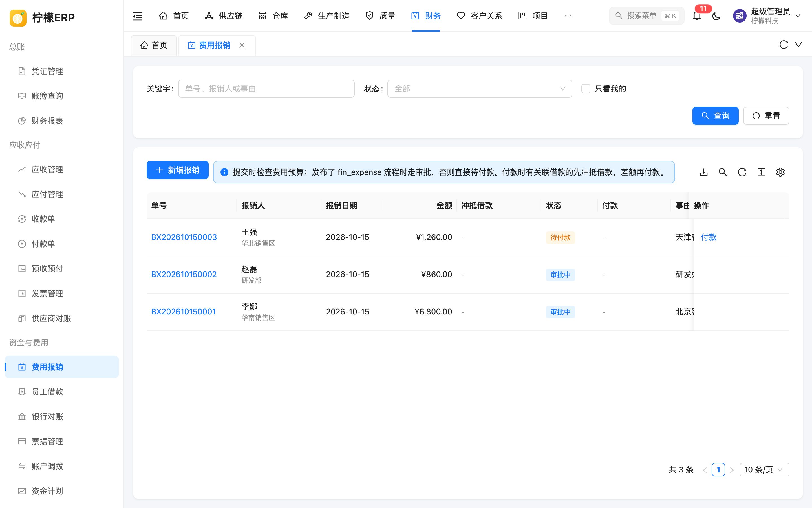Open the notifications bell
Screen dimensions: 812x508
click(x=697, y=16)
